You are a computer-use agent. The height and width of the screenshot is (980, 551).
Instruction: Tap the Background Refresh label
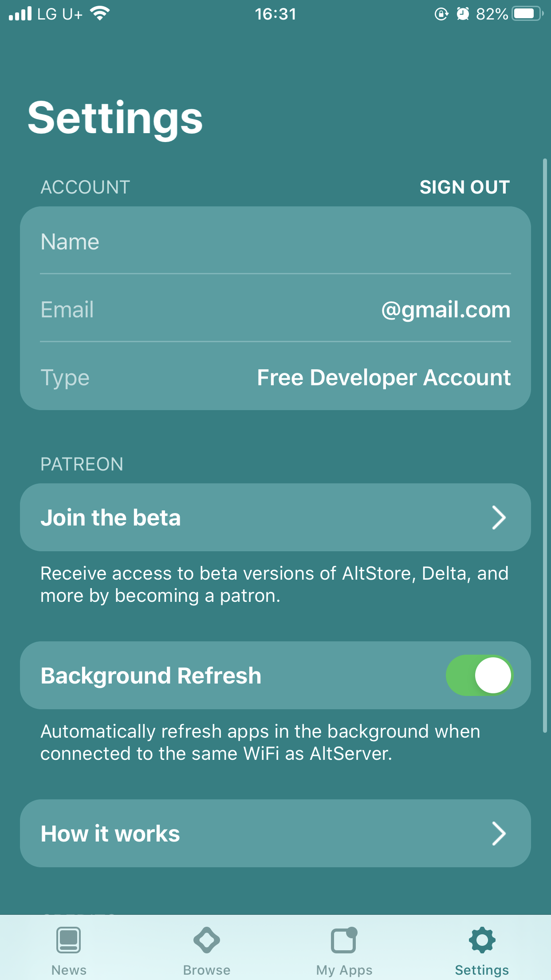tap(151, 676)
